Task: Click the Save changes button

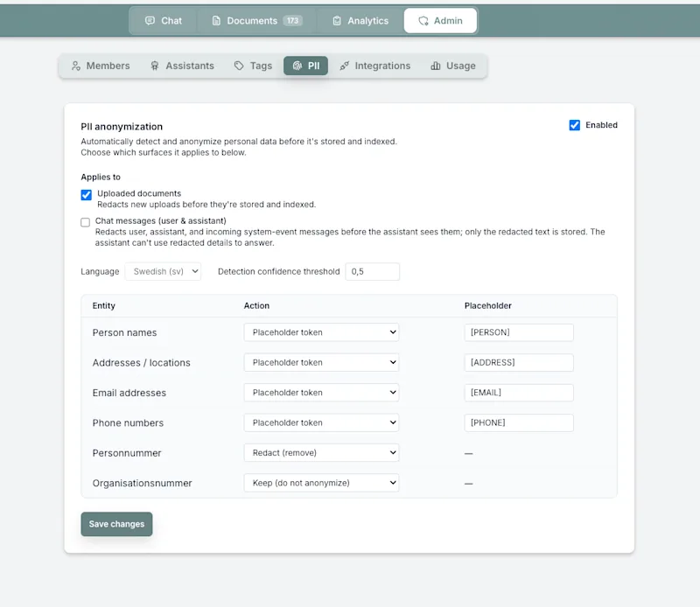Action: [x=116, y=524]
